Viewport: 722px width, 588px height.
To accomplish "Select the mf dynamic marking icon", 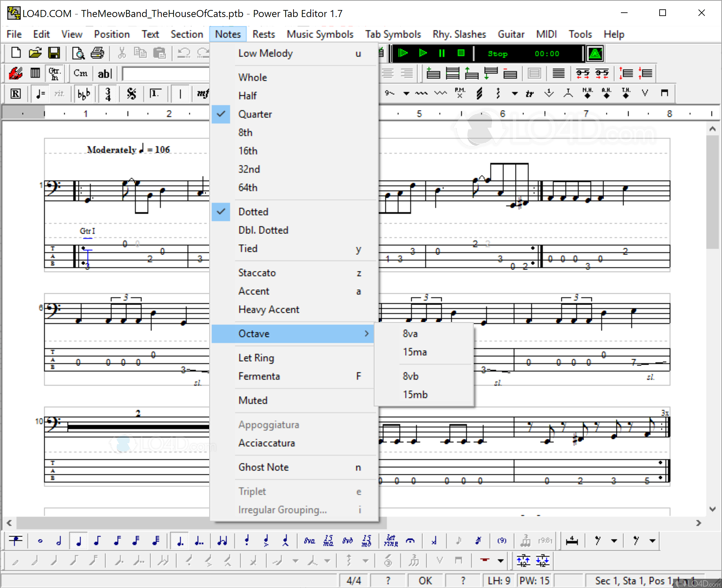I will click(x=202, y=94).
